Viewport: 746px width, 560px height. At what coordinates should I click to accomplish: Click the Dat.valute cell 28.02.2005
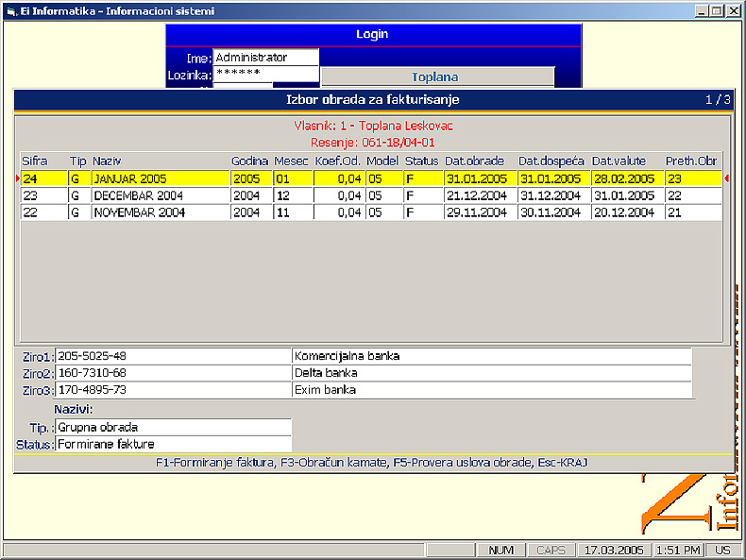625,178
